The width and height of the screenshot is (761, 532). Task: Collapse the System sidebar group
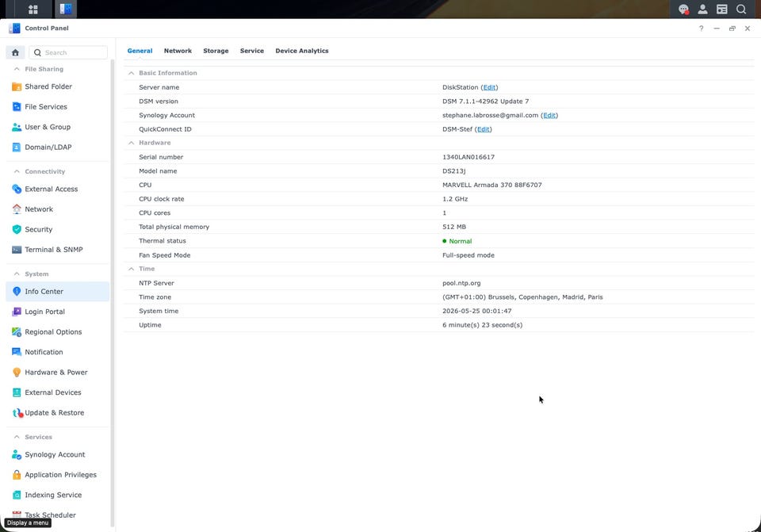tap(17, 274)
